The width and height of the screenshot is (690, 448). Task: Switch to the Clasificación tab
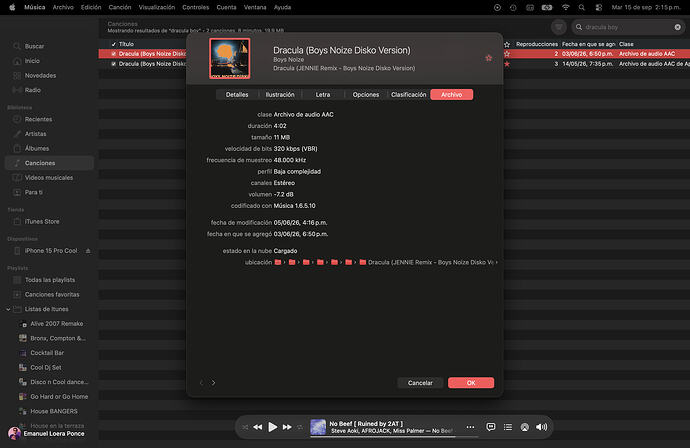point(408,95)
